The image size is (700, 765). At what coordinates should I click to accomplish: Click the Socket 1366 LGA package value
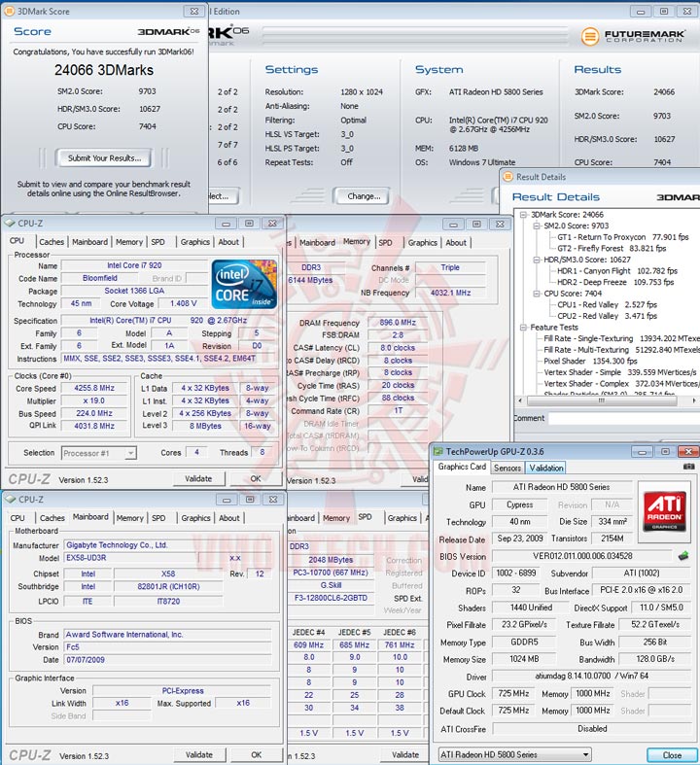(134, 291)
